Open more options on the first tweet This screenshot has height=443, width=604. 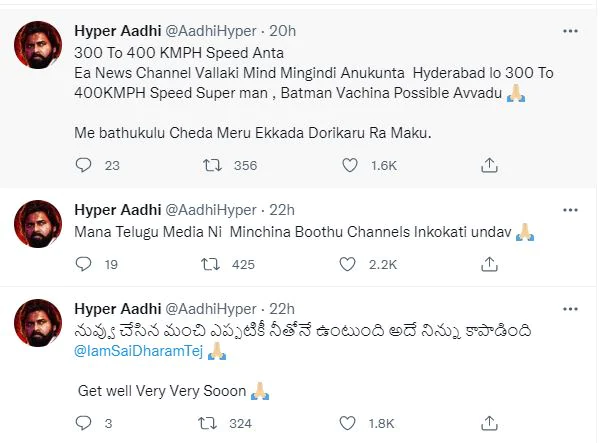coord(570,31)
